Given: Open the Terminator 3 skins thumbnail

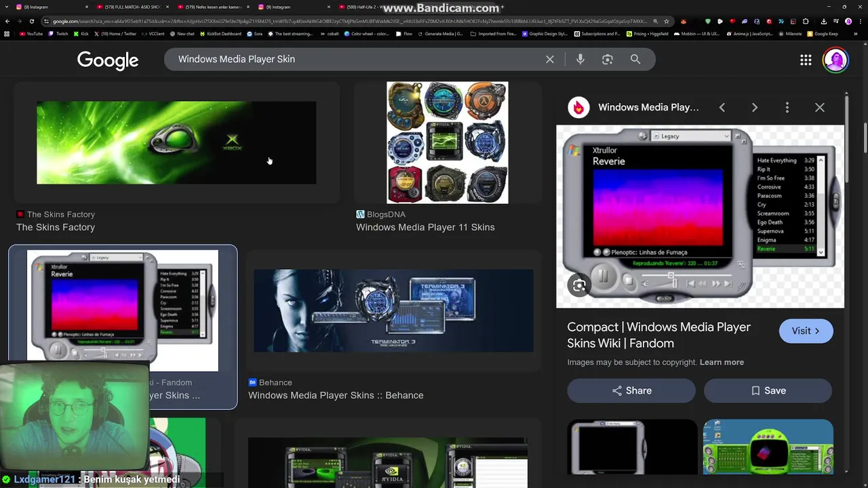Looking at the screenshot, I should (393, 310).
